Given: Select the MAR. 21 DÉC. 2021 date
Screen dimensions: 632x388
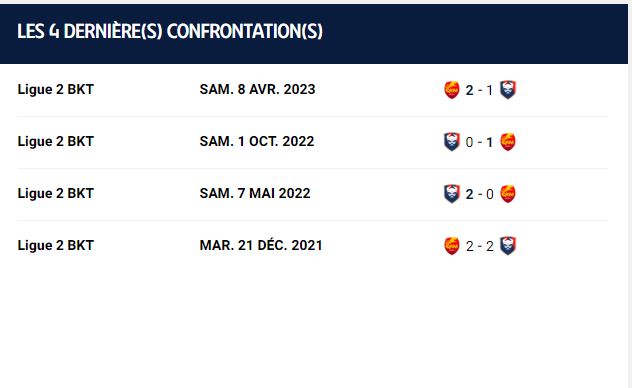Looking at the screenshot, I should (261, 245).
